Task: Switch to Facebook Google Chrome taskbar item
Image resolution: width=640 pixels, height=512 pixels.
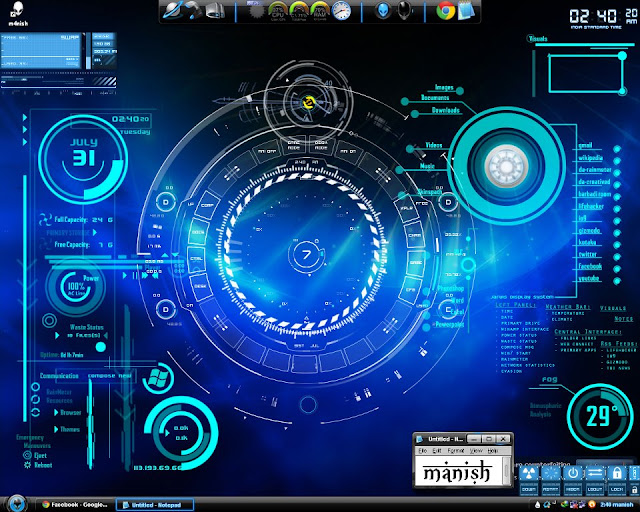Action: 75,505
